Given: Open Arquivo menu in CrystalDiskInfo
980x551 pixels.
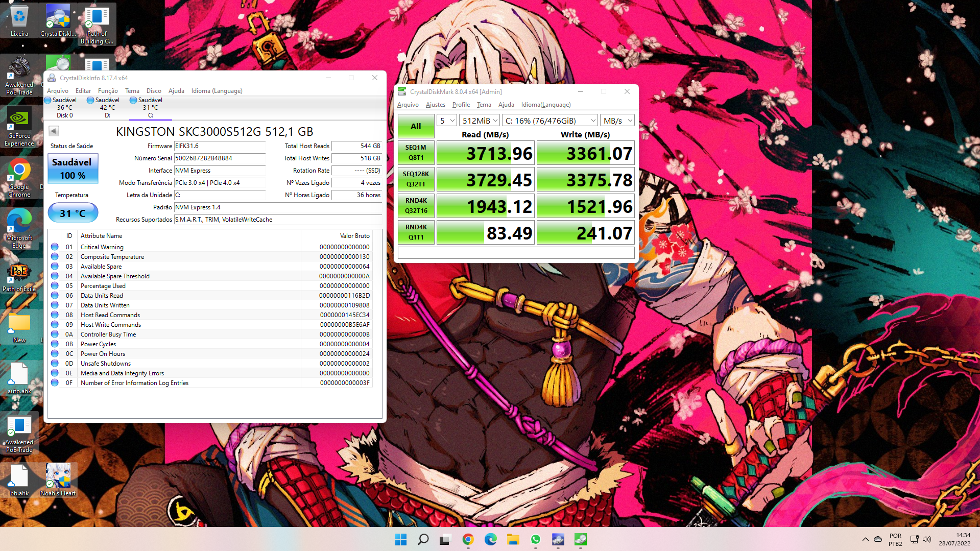Looking at the screenshot, I should tap(57, 91).
